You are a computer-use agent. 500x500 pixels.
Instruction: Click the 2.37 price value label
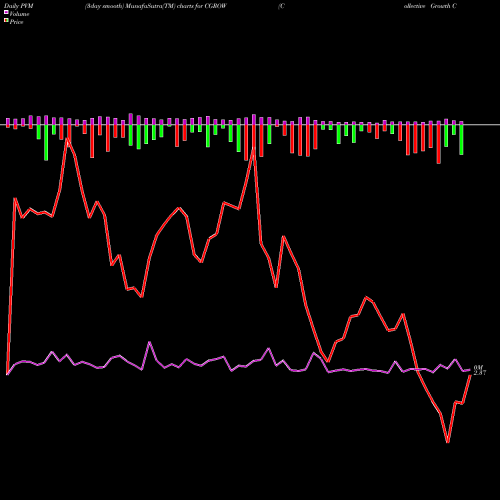click(x=480, y=373)
